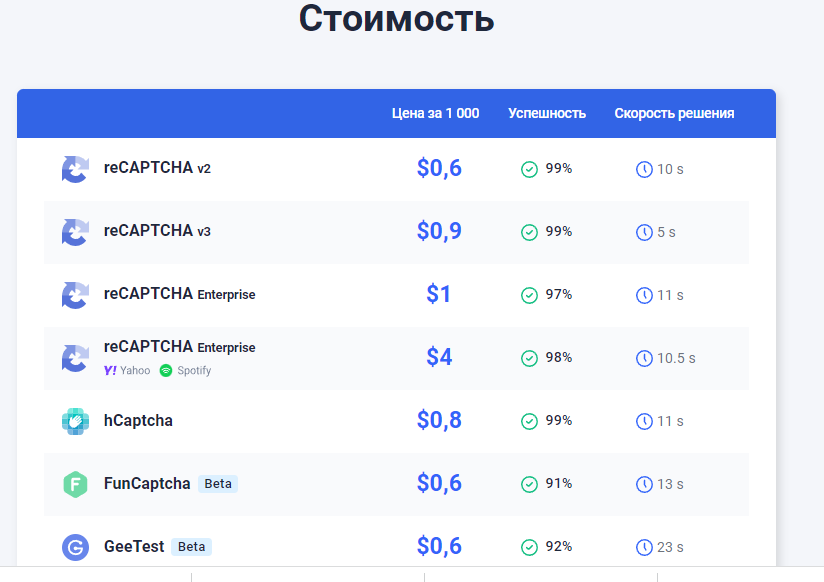Screen dimensions: 824x582
Task: Click the reCAPTCHA v2 name
Action: (157, 168)
